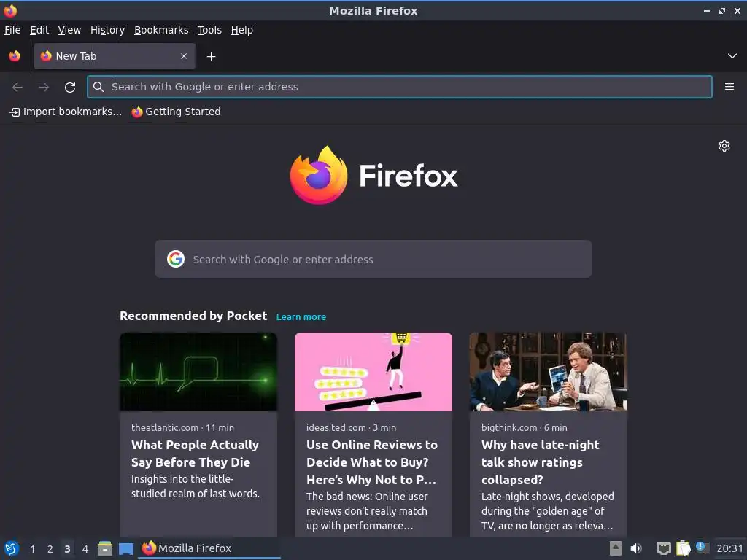Click Import bookmarks in bookmarks toolbar
The width and height of the screenshot is (747, 560).
pos(66,112)
